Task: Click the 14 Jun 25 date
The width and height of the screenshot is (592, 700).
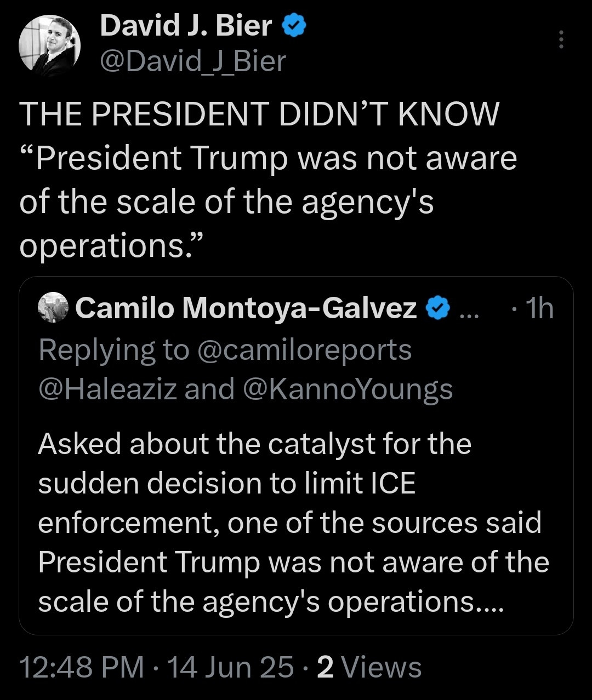Action: click(x=230, y=667)
